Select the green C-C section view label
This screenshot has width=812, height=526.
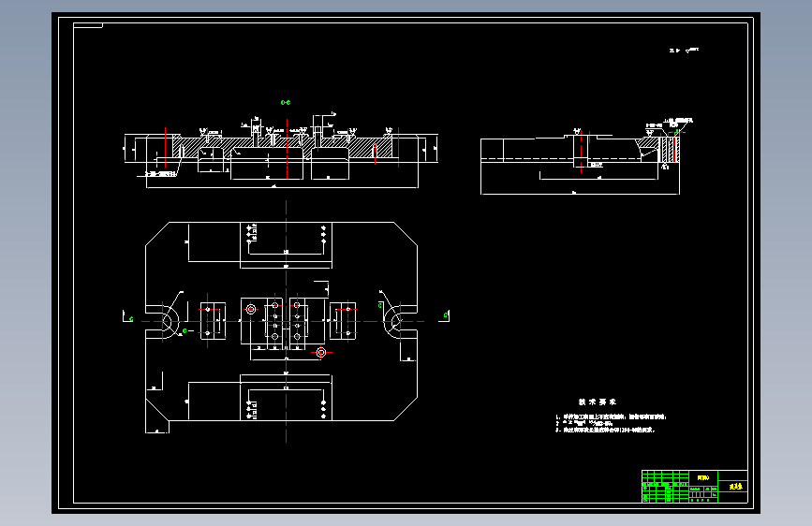(x=286, y=103)
